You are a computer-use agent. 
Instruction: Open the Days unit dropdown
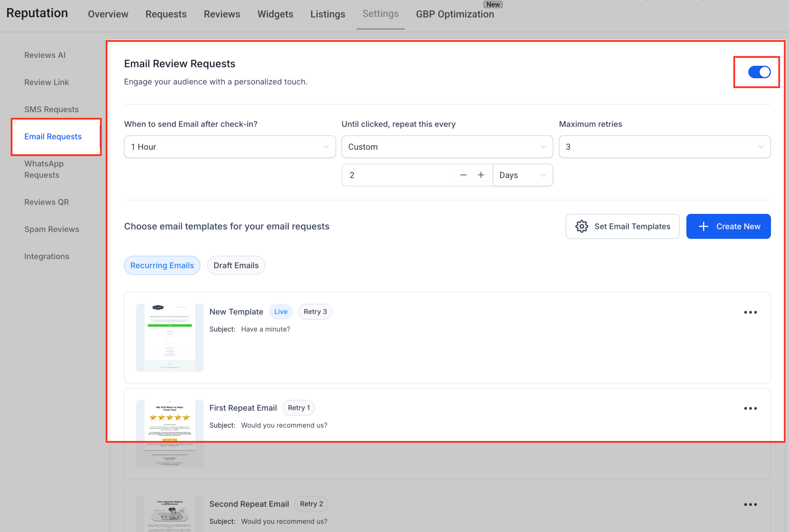(x=523, y=175)
